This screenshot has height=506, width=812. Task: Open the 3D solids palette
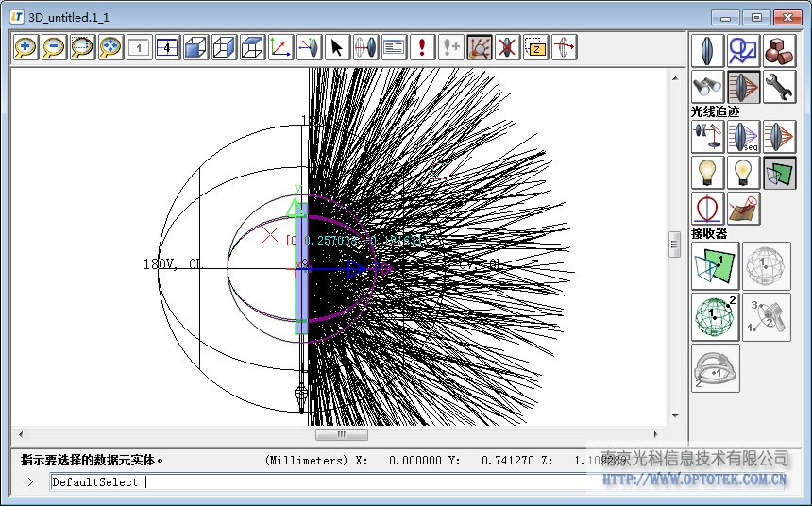(x=779, y=51)
